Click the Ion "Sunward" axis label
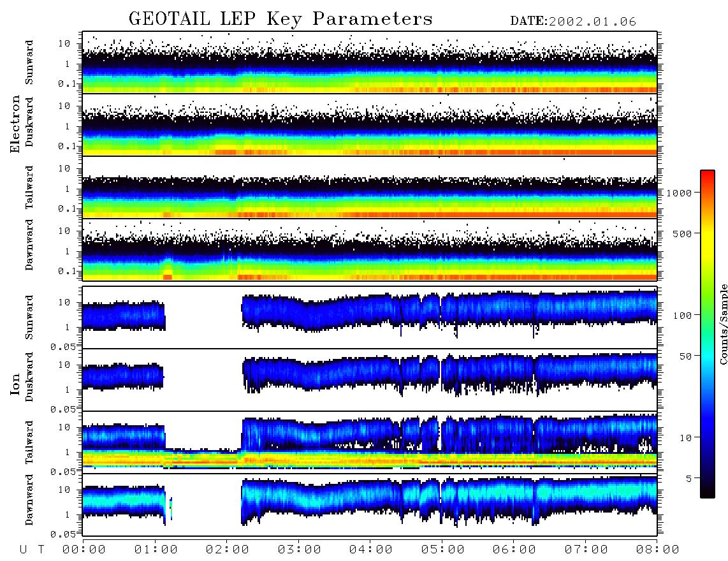 [x=29, y=317]
